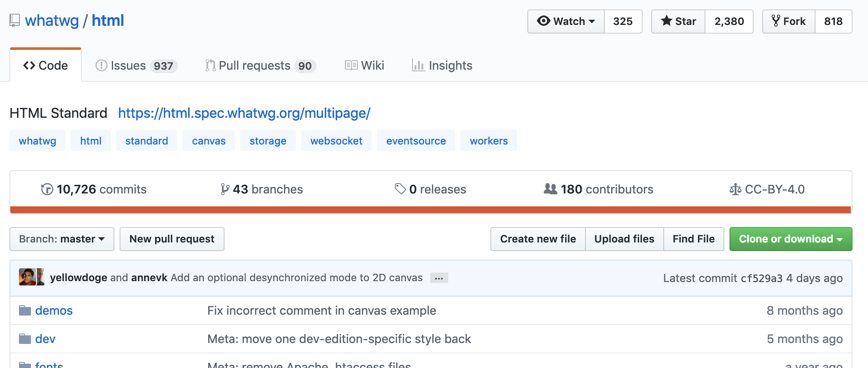Select the workers topic tag
This screenshot has height=368, width=868.
coord(489,141)
